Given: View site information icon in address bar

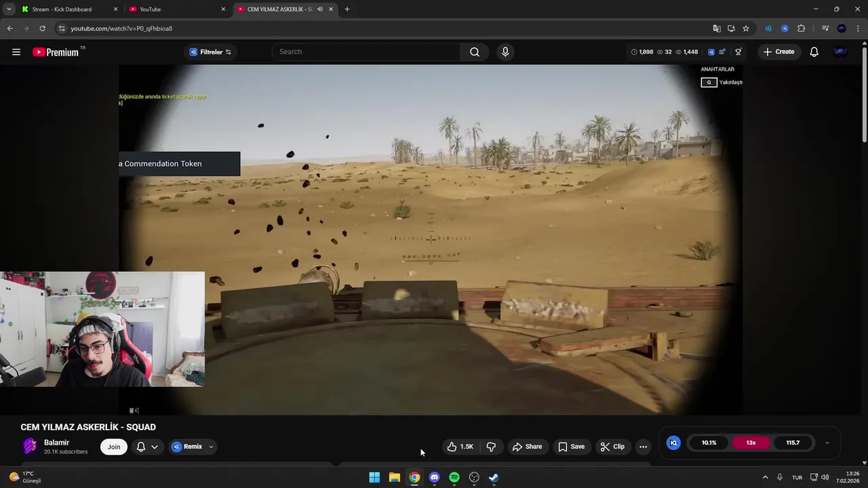Looking at the screenshot, I should [x=61, y=28].
